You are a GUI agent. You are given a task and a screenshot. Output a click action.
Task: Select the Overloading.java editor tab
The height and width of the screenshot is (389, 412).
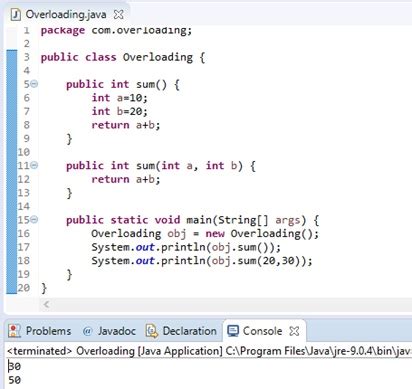66,14
